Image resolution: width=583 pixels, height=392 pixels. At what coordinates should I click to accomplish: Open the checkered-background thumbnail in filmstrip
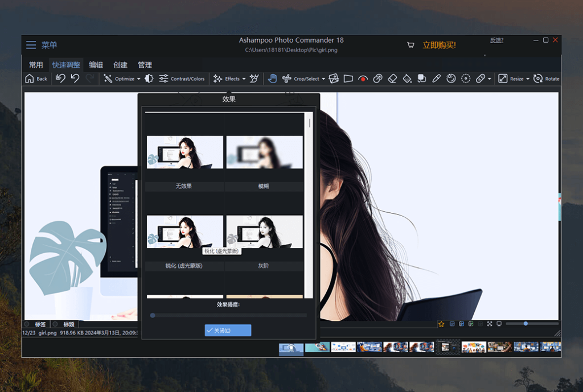tap(447, 347)
